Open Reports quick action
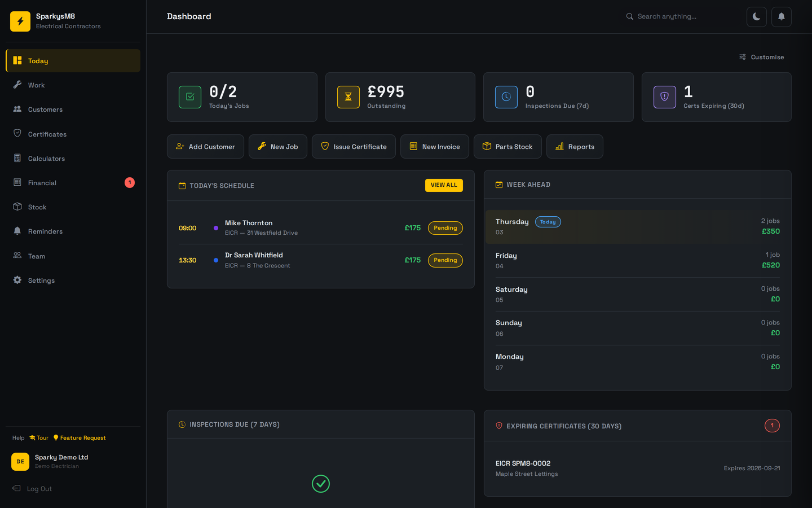Image resolution: width=812 pixels, height=508 pixels. pos(575,147)
